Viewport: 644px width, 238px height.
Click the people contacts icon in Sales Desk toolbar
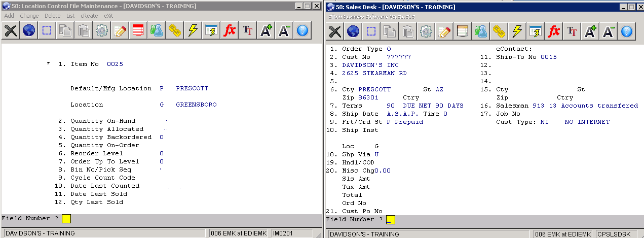pyautogui.click(x=480, y=31)
